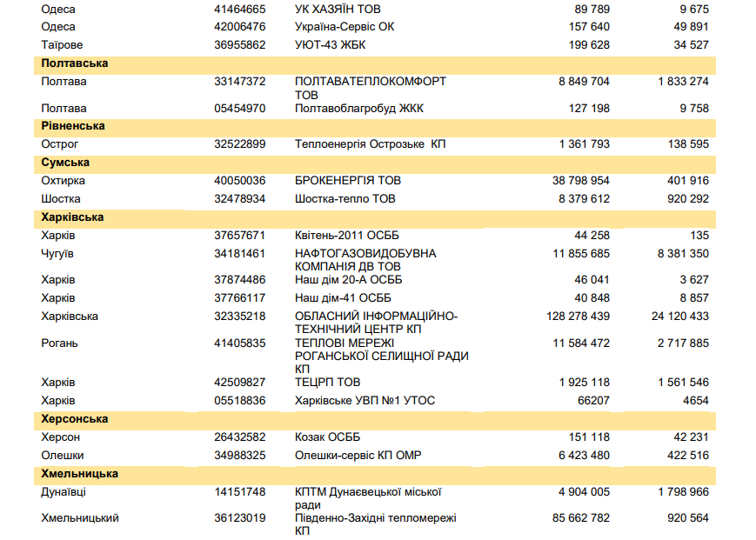This screenshot has width=756, height=540.
Task: Click the Хмельницька region header
Action: (x=79, y=474)
